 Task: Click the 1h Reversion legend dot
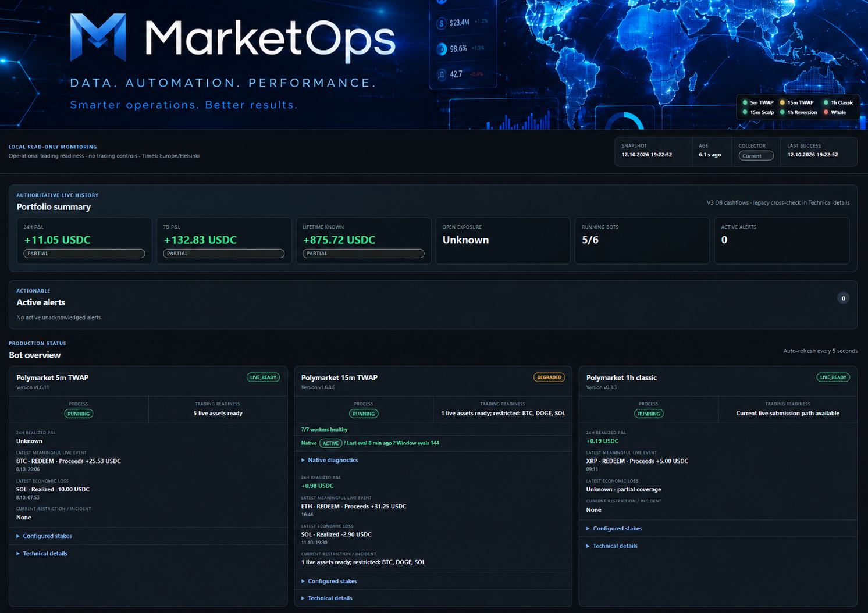782,112
